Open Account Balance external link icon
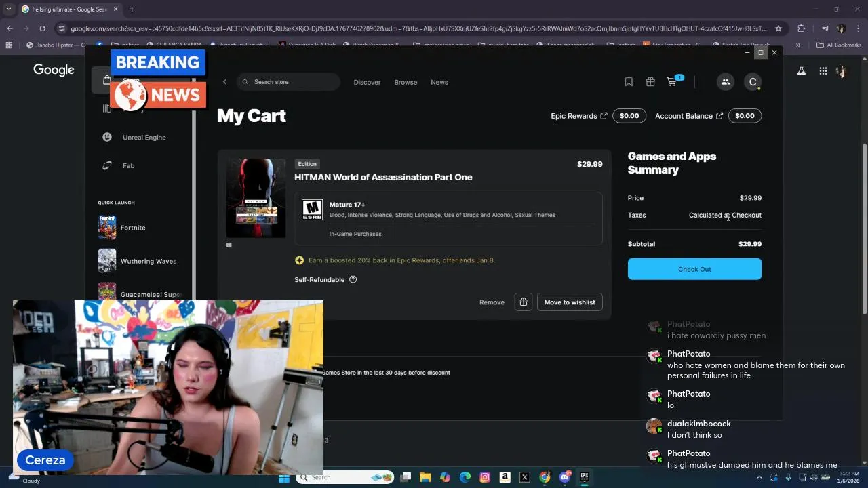 (x=719, y=116)
